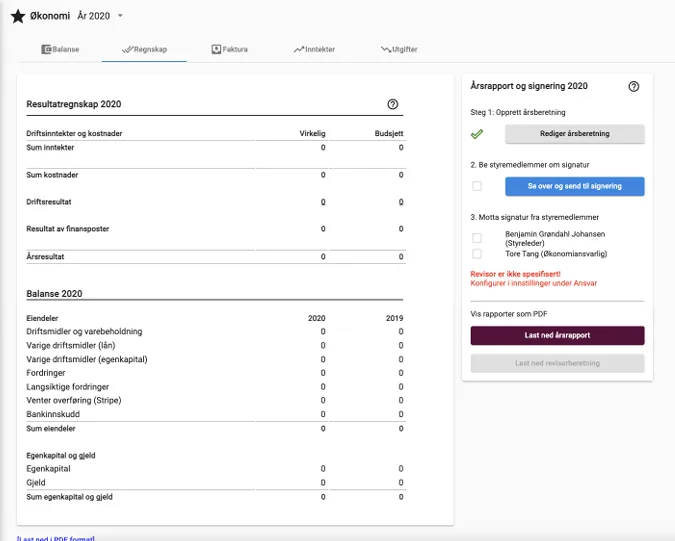
Task: Open help for Årsrapport og signering
Action: pyautogui.click(x=634, y=87)
